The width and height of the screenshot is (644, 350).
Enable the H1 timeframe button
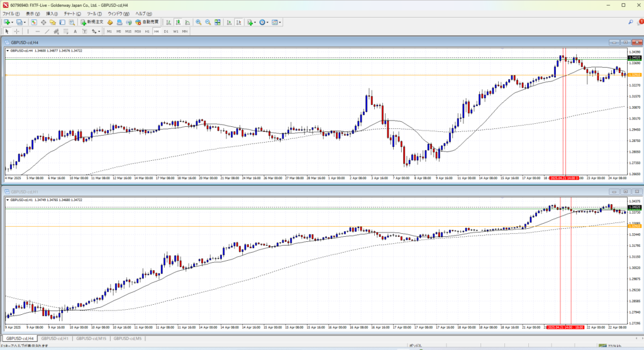point(147,31)
